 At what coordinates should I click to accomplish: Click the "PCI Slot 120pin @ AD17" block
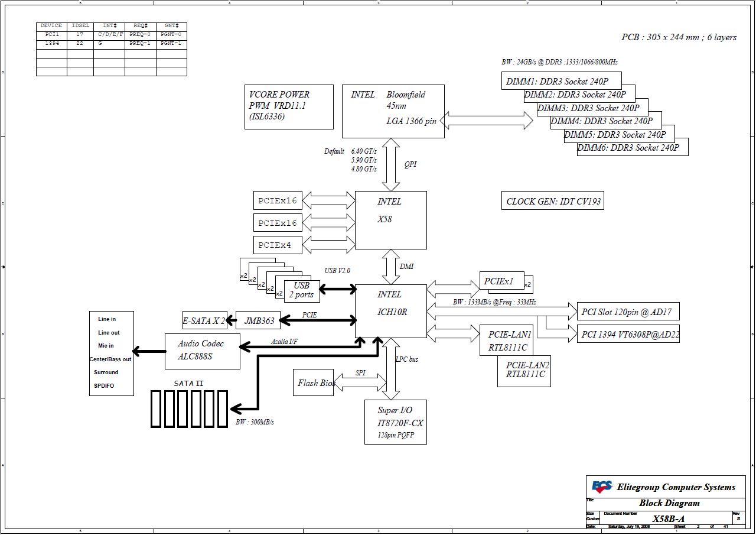[x=628, y=312]
